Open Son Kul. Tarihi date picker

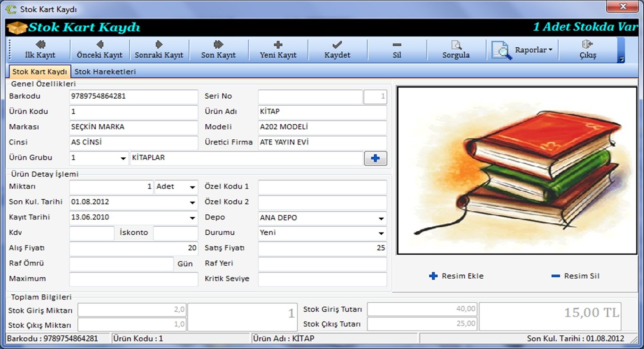[192, 203]
